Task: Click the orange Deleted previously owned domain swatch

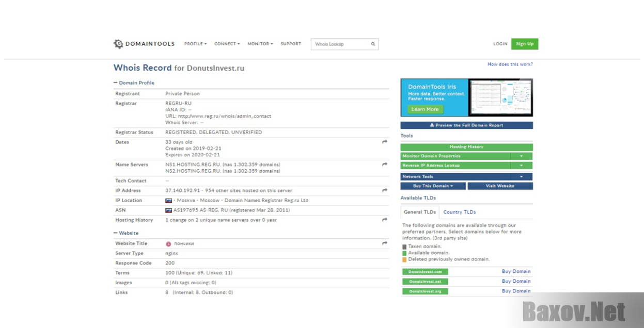Action: point(404,259)
